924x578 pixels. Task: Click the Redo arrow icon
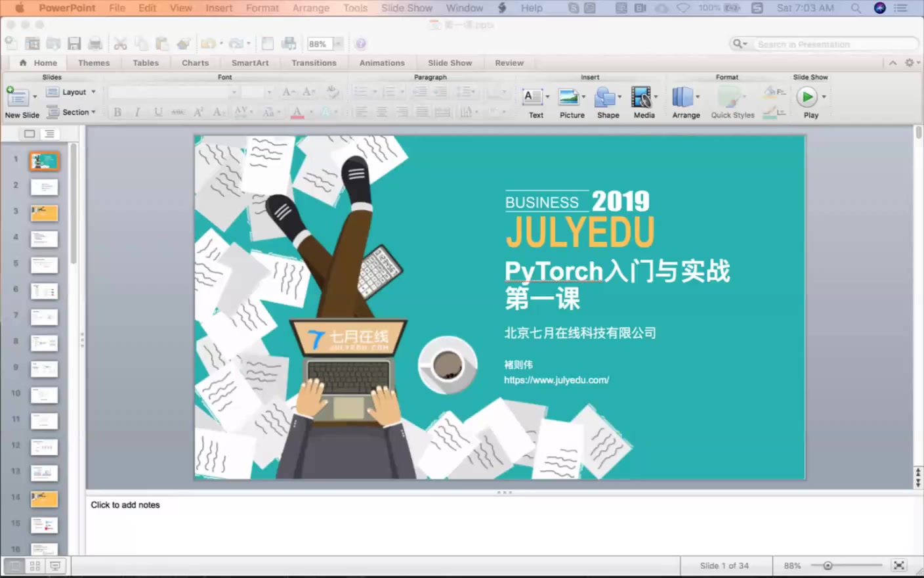coord(236,44)
